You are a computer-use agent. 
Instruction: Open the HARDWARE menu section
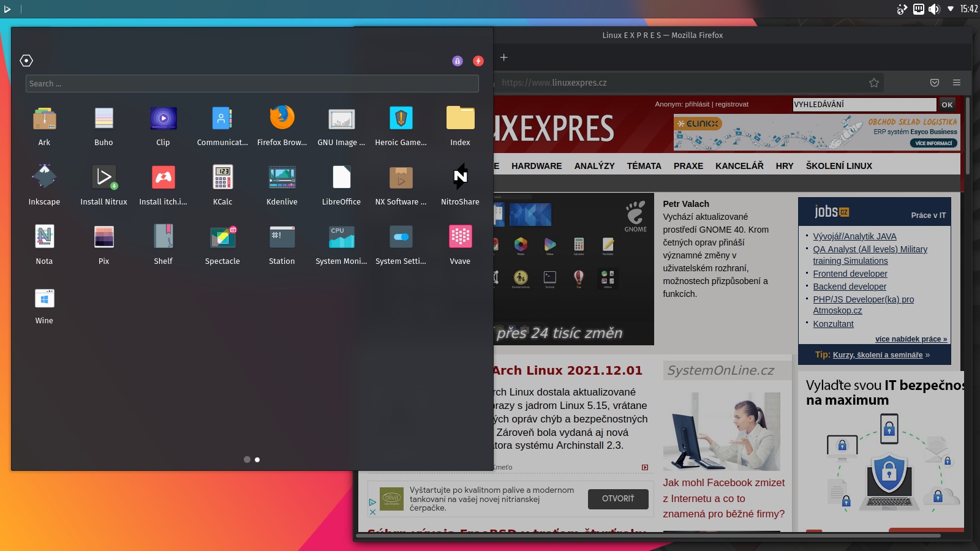pyautogui.click(x=537, y=166)
